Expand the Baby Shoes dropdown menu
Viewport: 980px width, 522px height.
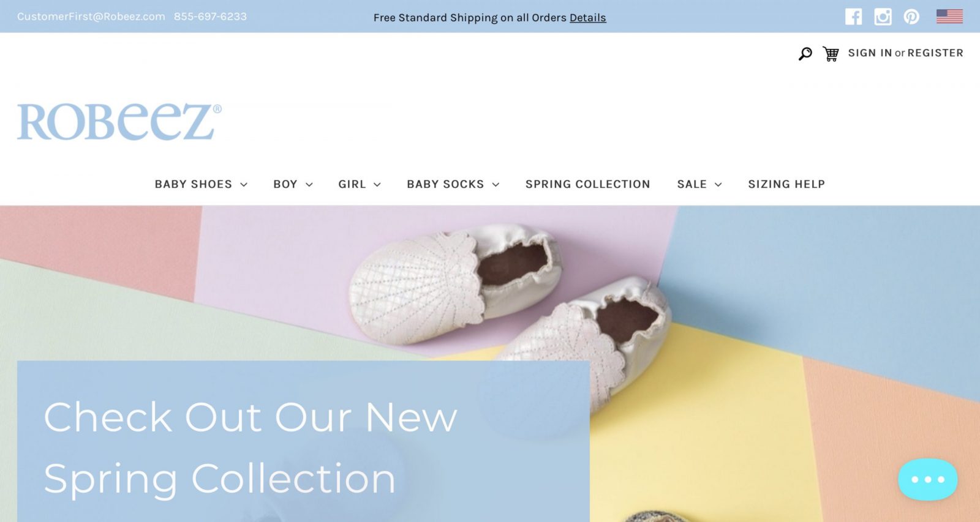tap(201, 184)
